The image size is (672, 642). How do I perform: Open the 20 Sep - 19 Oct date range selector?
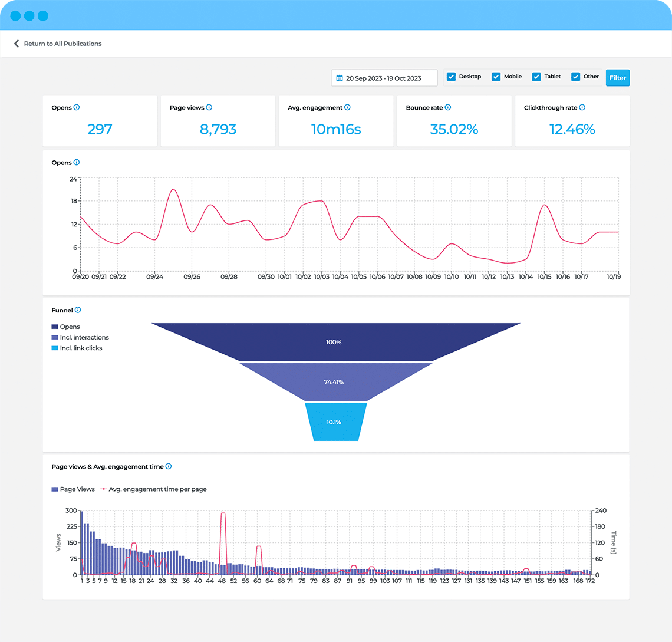pos(384,77)
